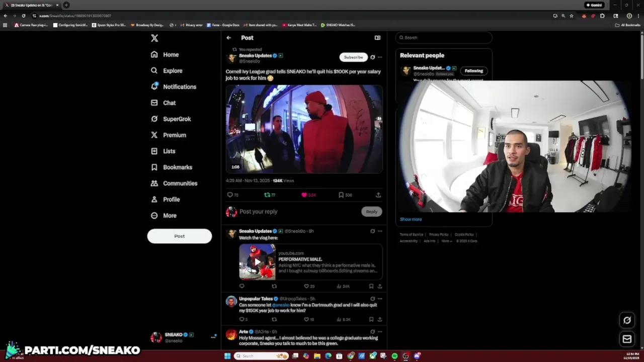Expand the More menu in the sidebar

[164, 215]
